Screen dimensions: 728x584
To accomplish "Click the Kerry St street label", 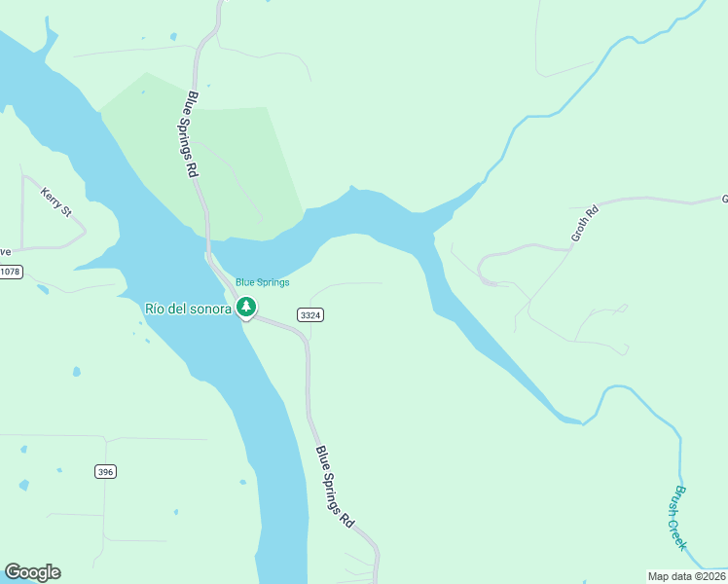I will pyautogui.click(x=56, y=201).
